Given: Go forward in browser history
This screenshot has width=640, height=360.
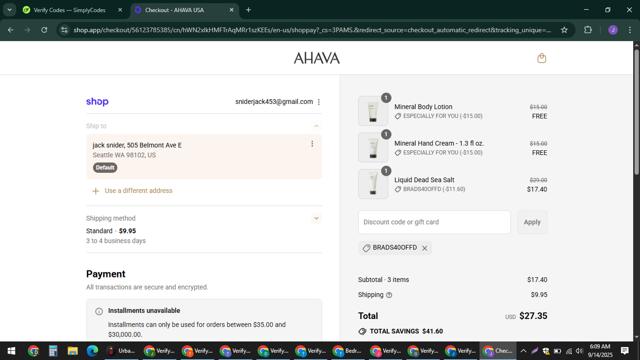Looking at the screenshot, I should pos(27,30).
